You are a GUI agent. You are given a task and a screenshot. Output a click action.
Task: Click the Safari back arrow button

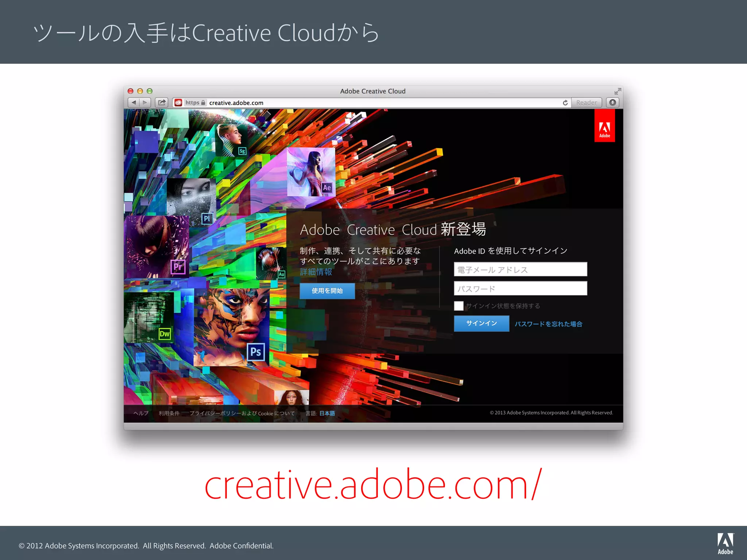(133, 102)
